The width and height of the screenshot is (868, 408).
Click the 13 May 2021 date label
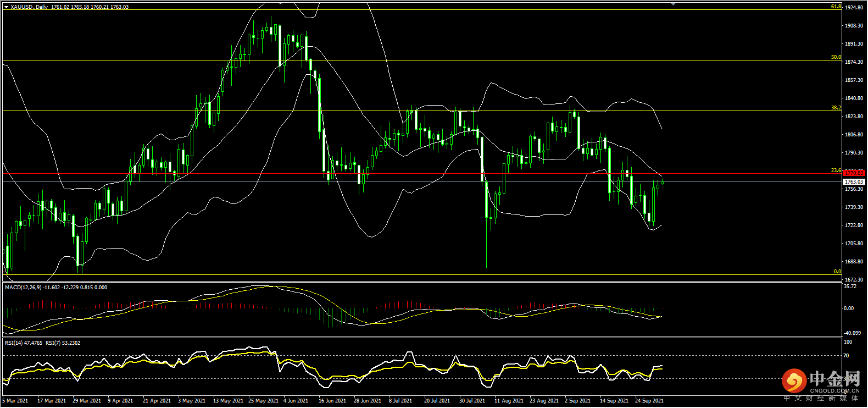[228, 401]
